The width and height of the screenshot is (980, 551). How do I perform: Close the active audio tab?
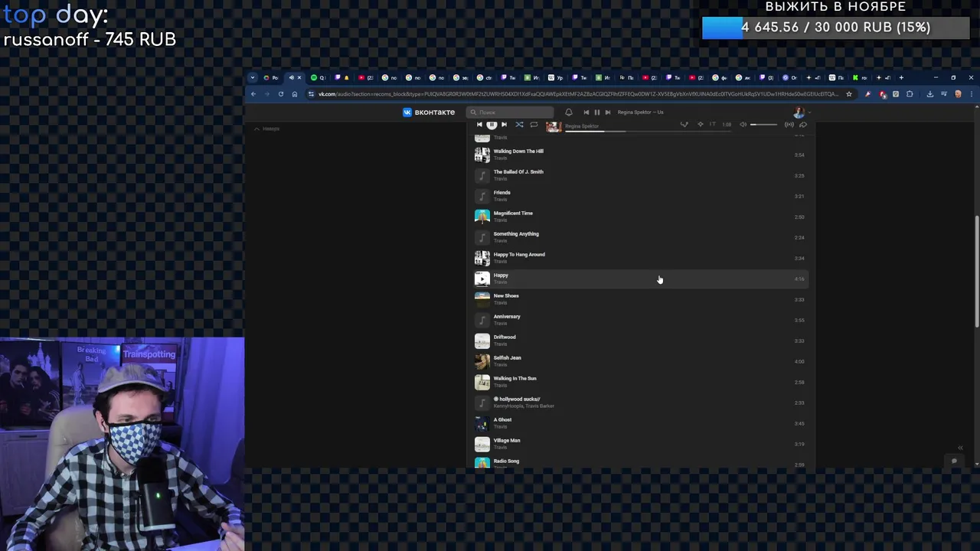299,77
